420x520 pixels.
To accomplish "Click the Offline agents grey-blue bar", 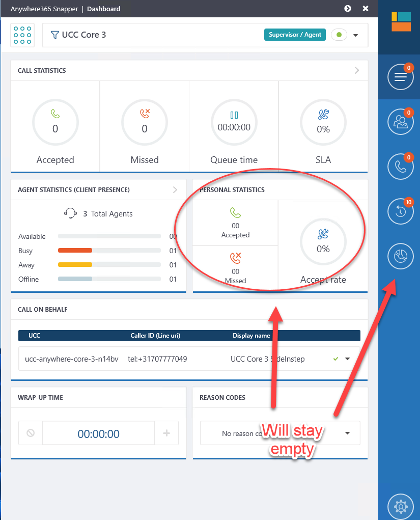I will (x=75, y=279).
